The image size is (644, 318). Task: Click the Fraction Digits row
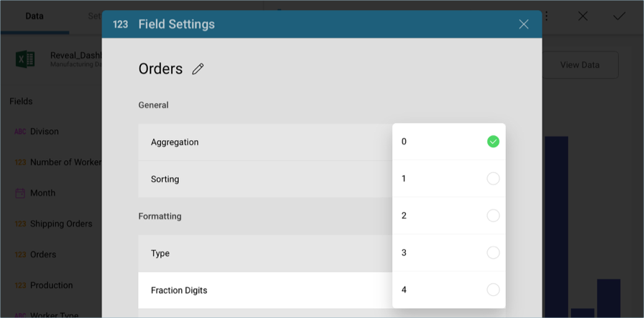pos(265,291)
